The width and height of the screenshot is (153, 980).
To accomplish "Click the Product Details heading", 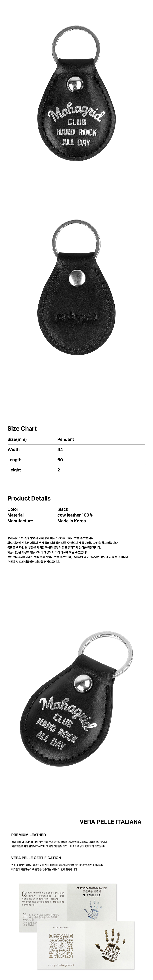I will (x=29, y=498).
